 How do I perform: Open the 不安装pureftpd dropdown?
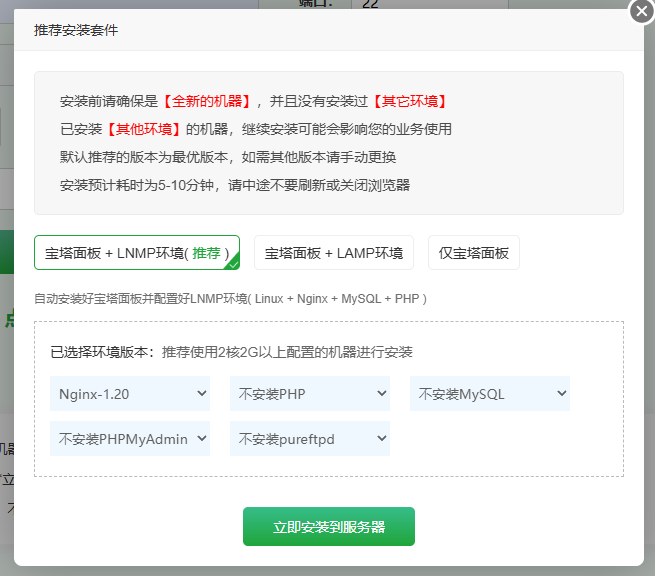tap(309, 438)
